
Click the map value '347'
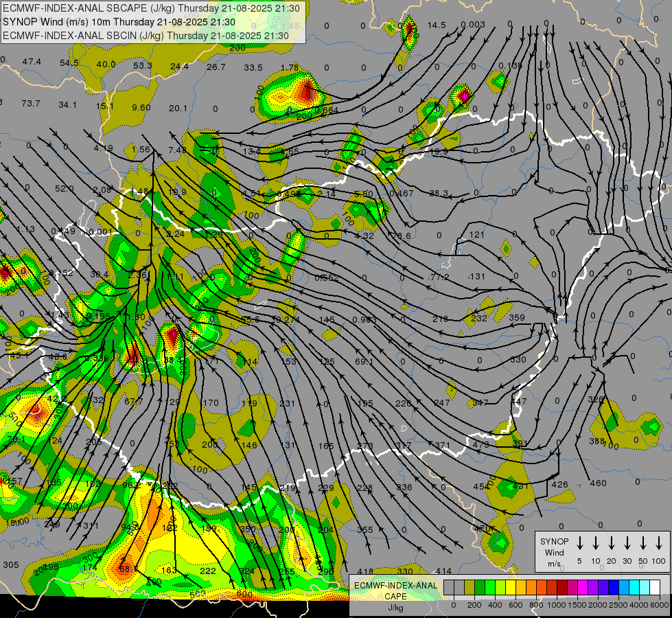pyautogui.click(x=480, y=402)
